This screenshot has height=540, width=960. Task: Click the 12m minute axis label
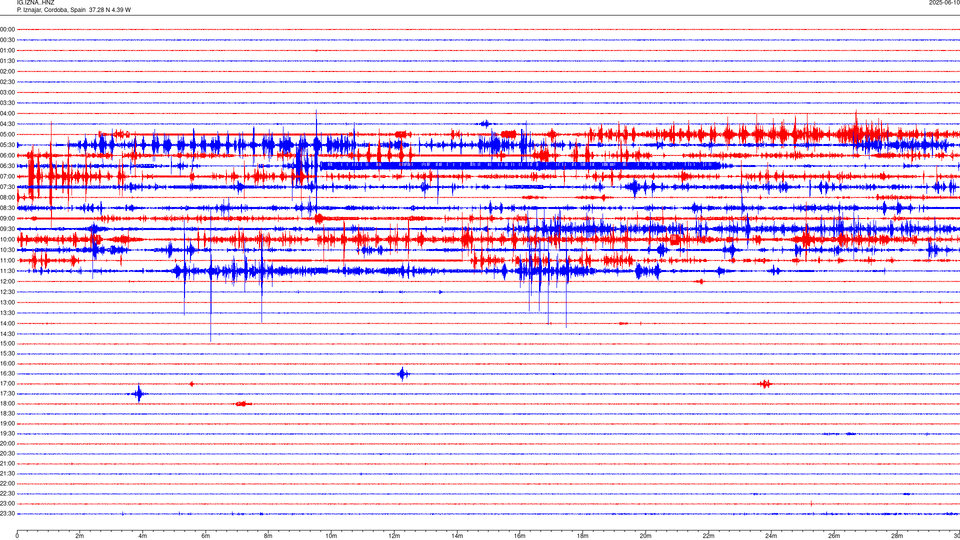394,536
